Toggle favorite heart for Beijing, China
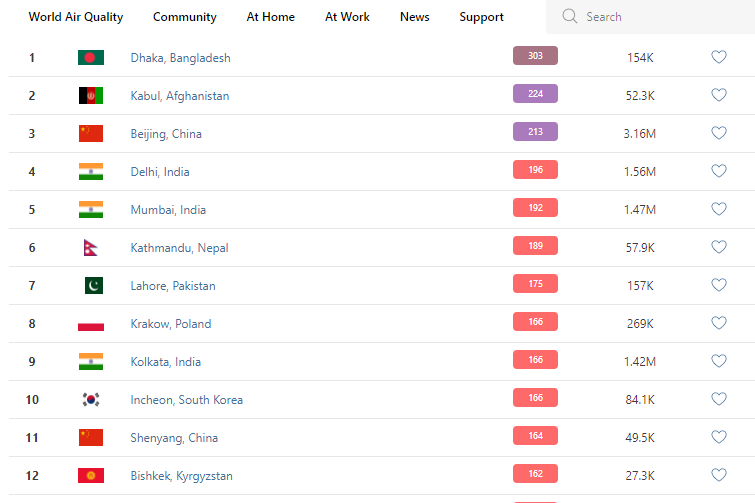This screenshot has width=755, height=503. [718, 133]
